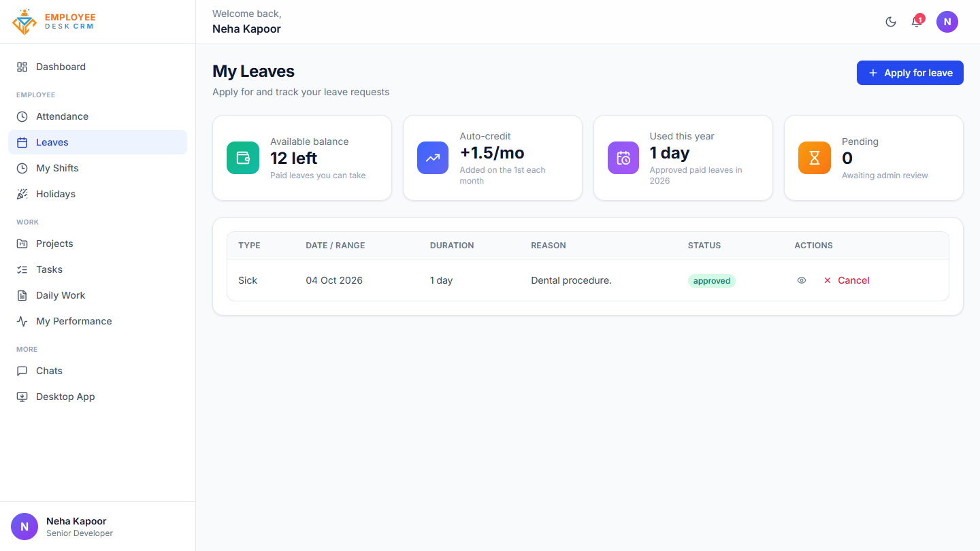Click the +1.5/mo auto-credit value
Screen dimensions: 980x551
492,153
